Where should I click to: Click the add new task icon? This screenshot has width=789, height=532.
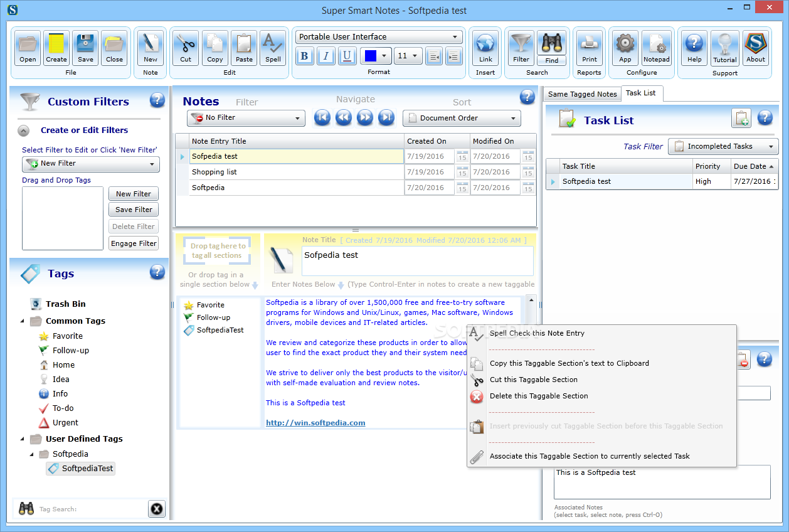741,118
